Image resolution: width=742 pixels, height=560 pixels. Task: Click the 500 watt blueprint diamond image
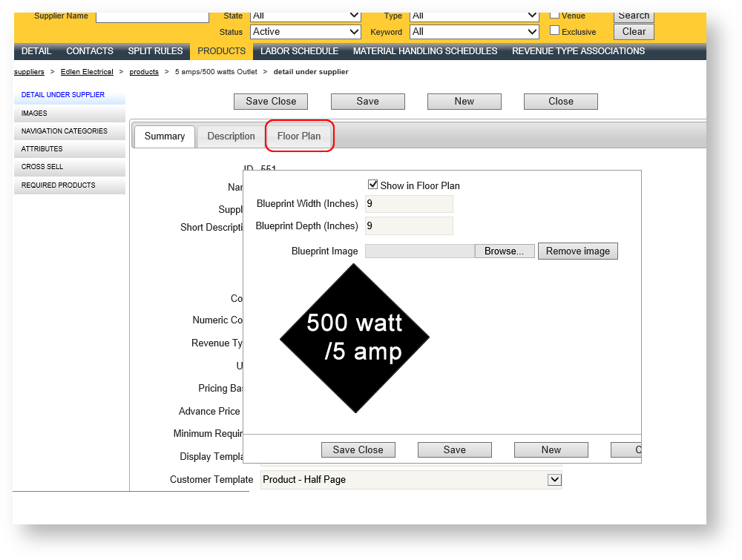355,337
